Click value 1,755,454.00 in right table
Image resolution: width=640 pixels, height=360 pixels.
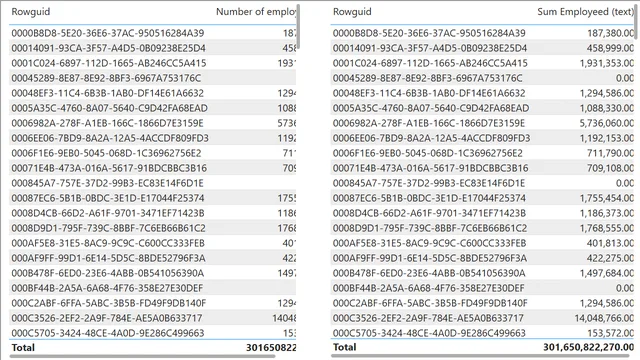pos(607,198)
